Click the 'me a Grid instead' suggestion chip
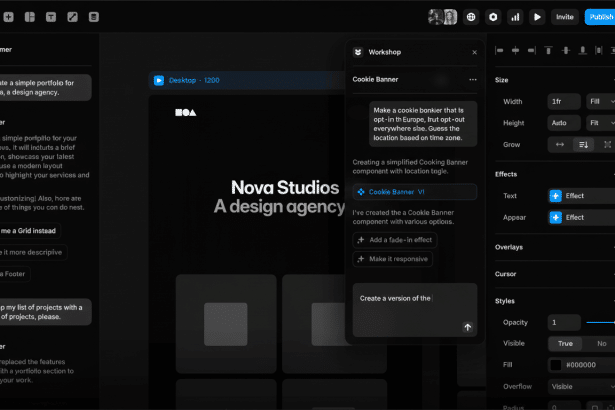 [x=30, y=231]
